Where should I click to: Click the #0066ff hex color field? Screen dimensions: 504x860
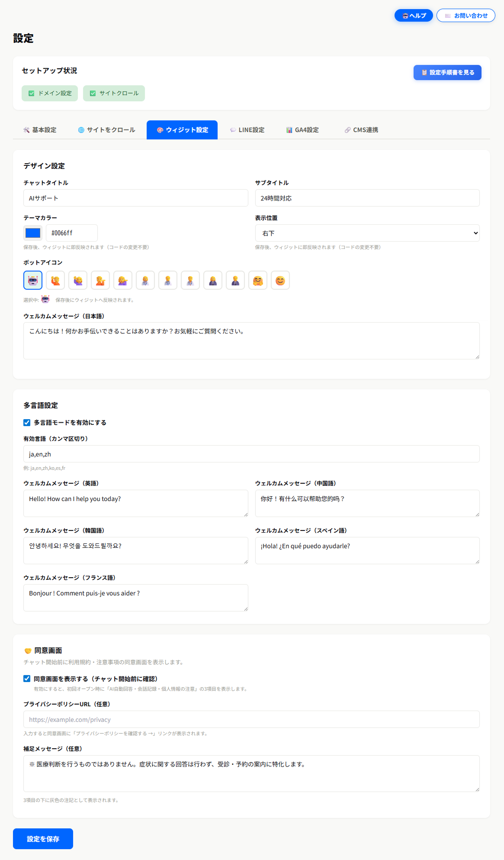click(72, 233)
